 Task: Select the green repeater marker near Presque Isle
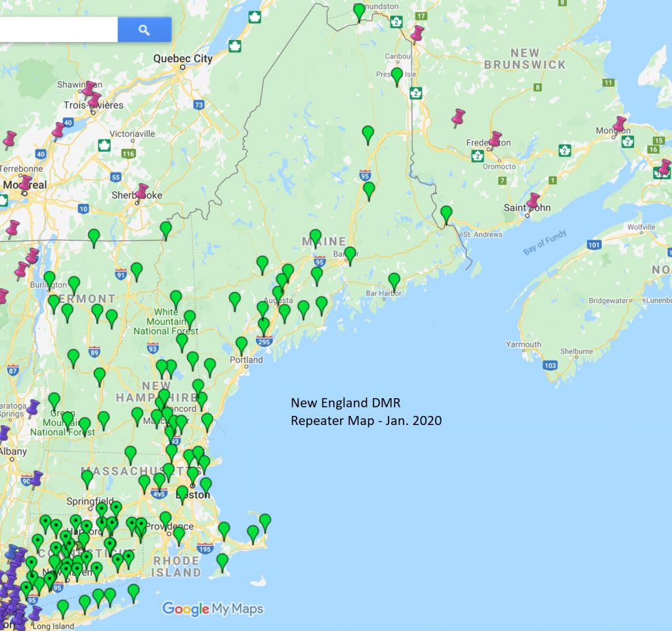point(396,75)
